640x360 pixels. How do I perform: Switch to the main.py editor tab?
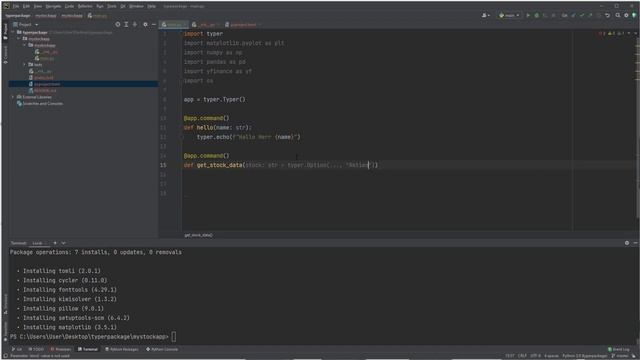coord(173,24)
